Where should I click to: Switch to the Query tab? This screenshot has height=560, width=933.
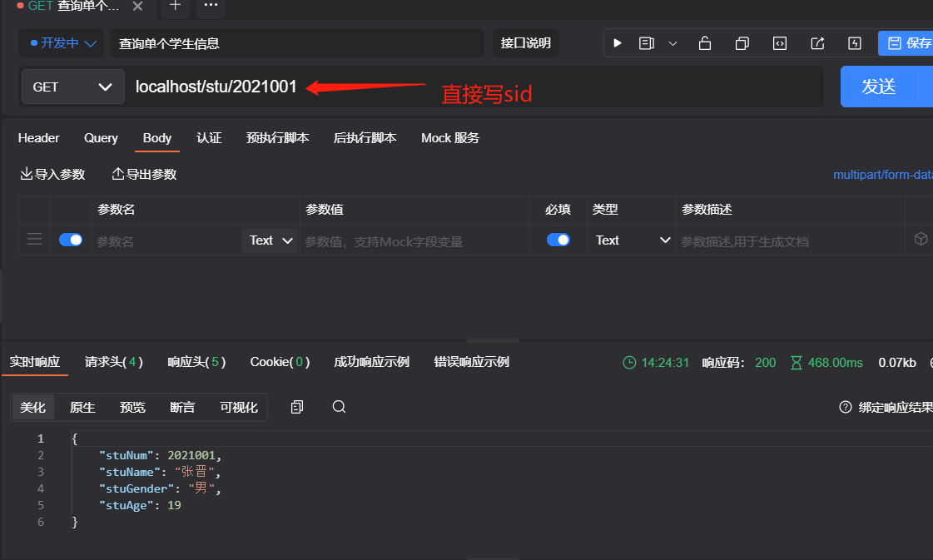point(101,138)
